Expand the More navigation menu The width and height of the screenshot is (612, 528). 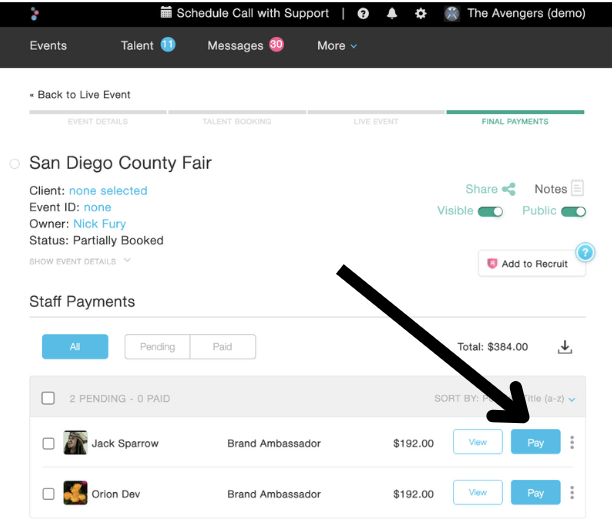click(337, 46)
